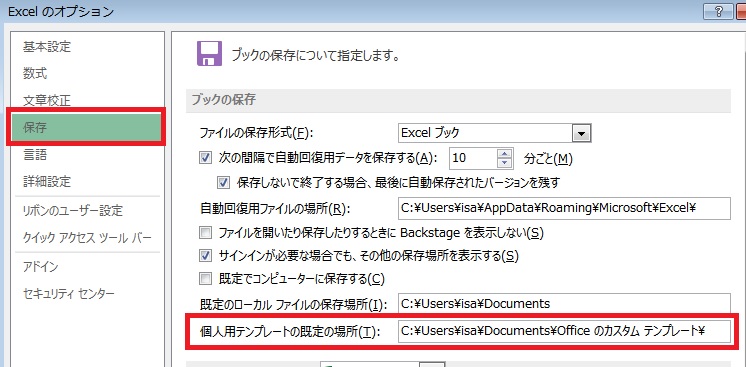The width and height of the screenshot is (746, 367).
Task: Click the 個人用テンプレートの既定の場所 path field
Action: coord(564,331)
